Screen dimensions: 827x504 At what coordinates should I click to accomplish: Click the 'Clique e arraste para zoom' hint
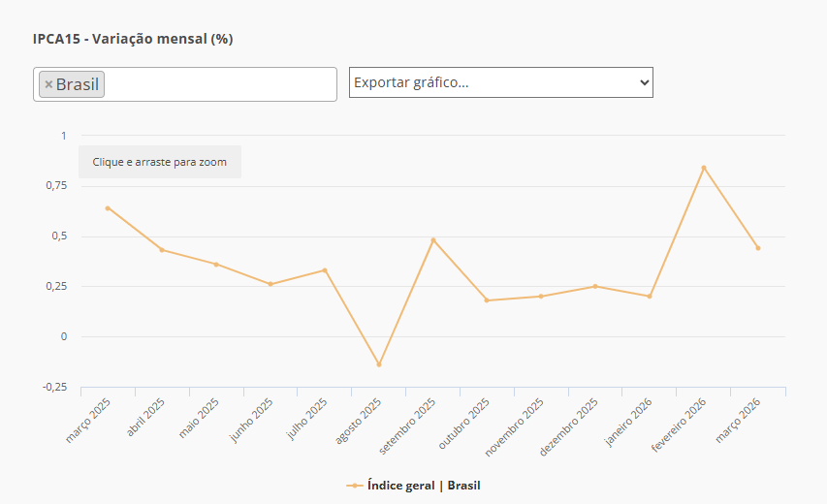tap(160, 162)
